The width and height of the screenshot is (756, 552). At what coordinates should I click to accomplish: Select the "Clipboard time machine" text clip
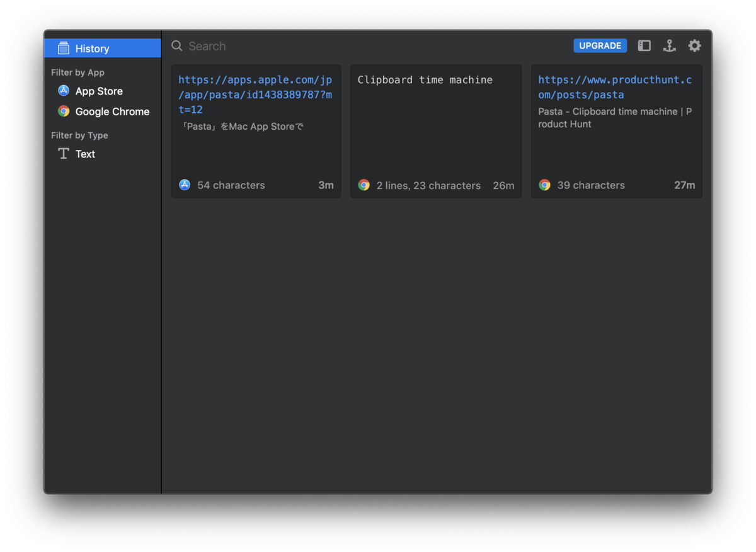click(425, 80)
